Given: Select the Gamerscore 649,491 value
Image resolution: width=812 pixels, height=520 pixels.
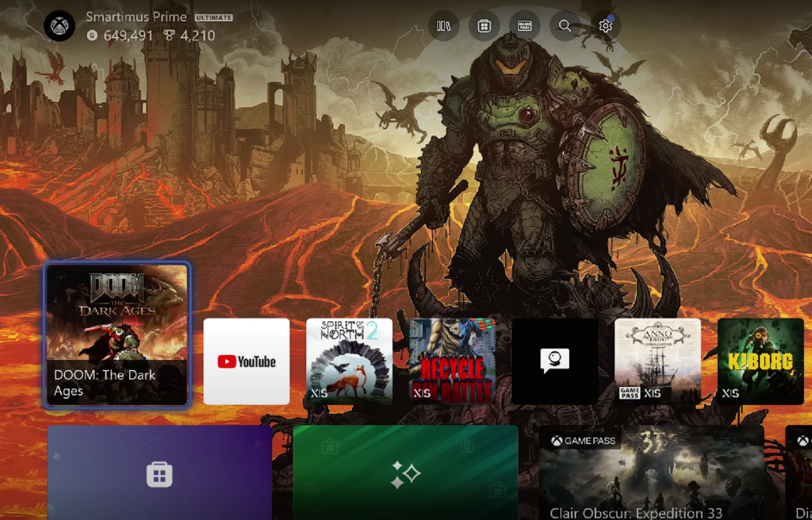Looking at the screenshot, I should pos(128,36).
